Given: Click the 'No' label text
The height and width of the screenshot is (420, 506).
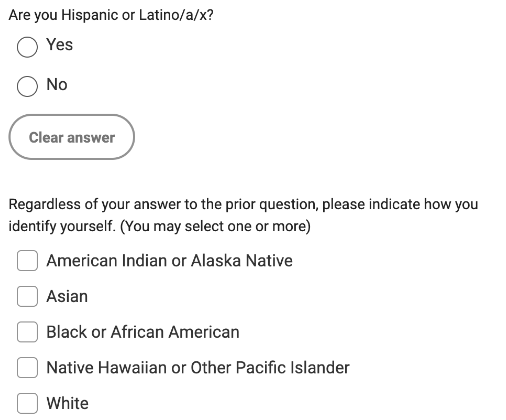Looking at the screenshot, I should 57,84.
